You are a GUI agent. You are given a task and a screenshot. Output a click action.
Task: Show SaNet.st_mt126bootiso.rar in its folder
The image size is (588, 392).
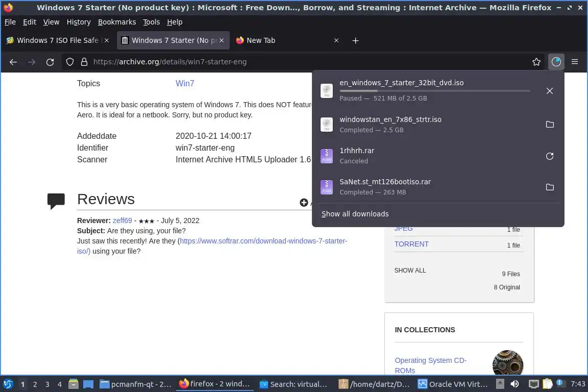(x=550, y=187)
